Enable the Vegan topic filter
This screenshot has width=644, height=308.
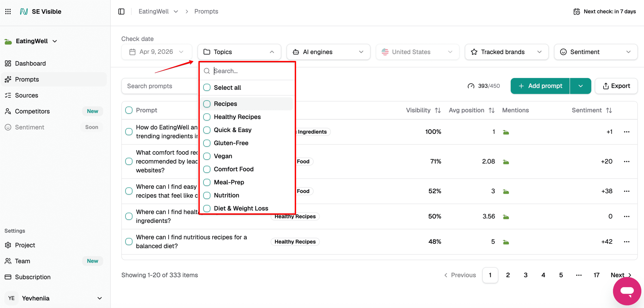[x=207, y=156]
